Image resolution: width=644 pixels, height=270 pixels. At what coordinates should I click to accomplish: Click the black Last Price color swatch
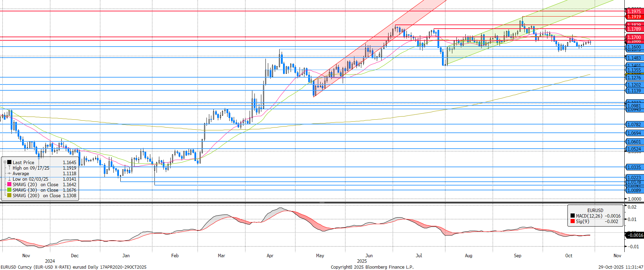click(9, 162)
